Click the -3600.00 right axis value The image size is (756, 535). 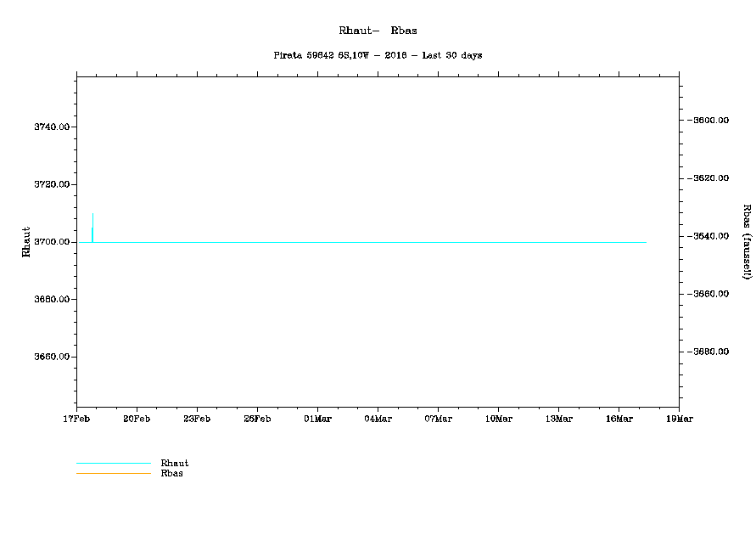(x=709, y=120)
